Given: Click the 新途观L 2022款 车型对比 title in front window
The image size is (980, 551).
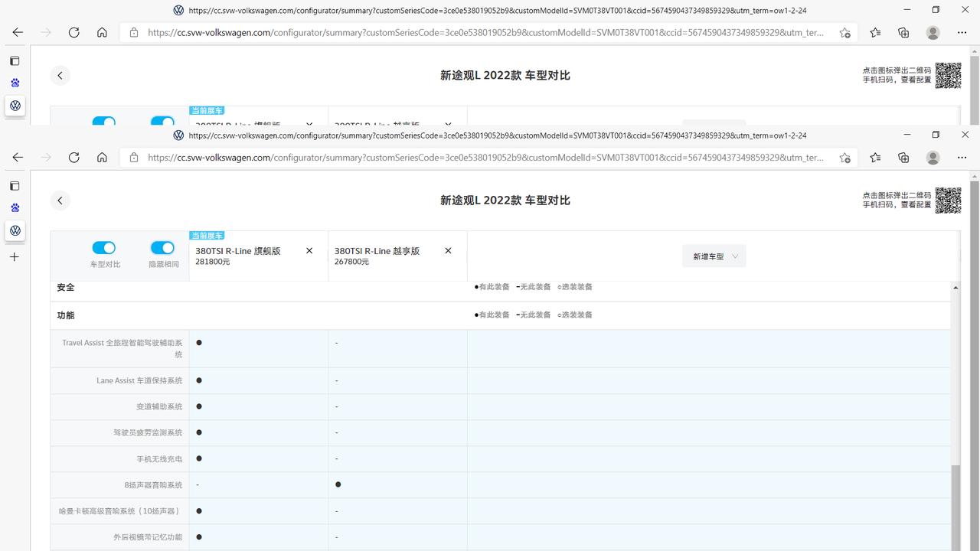Looking at the screenshot, I should coord(505,201).
